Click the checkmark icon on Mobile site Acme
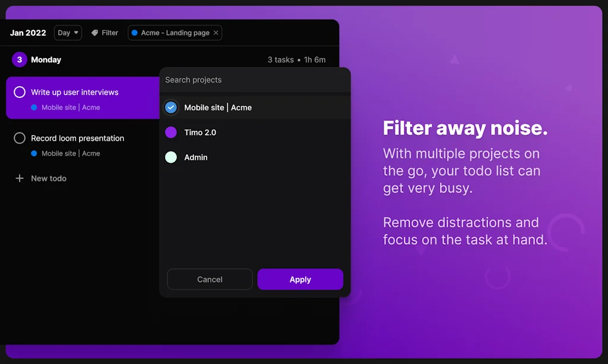 tap(170, 107)
